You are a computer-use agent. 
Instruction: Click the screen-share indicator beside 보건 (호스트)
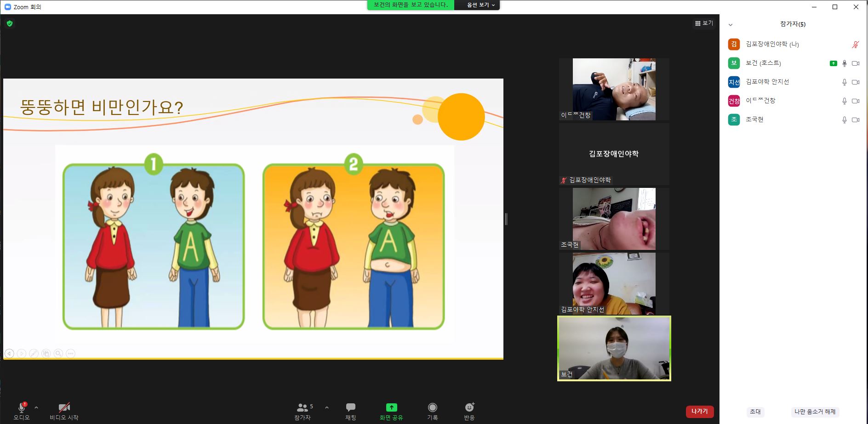[833, 63]
